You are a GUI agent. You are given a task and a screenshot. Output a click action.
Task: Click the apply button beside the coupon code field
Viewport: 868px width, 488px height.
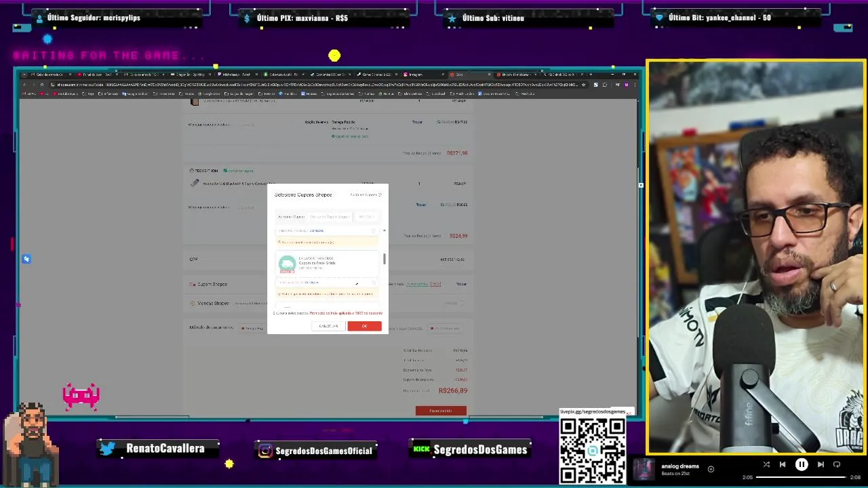click(367, 217)
